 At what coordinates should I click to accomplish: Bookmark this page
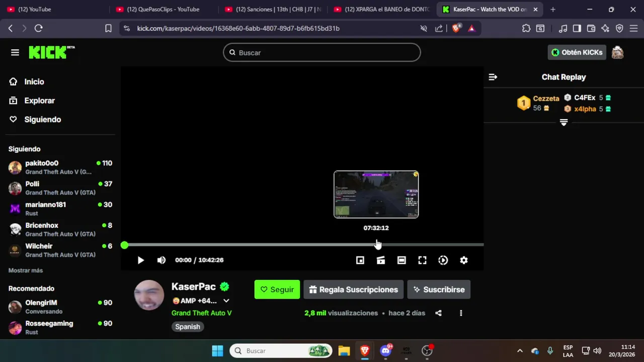[x=108, y=28]
